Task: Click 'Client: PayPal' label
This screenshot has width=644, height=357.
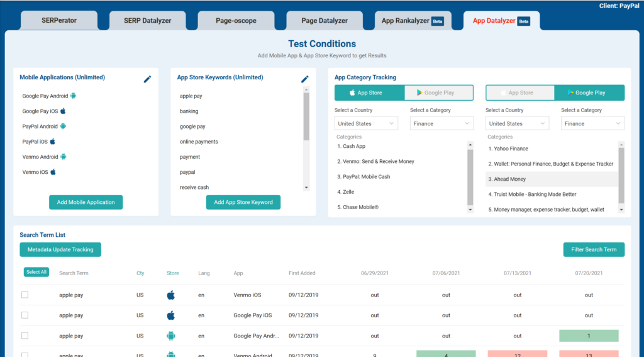Action: point(619,6)
